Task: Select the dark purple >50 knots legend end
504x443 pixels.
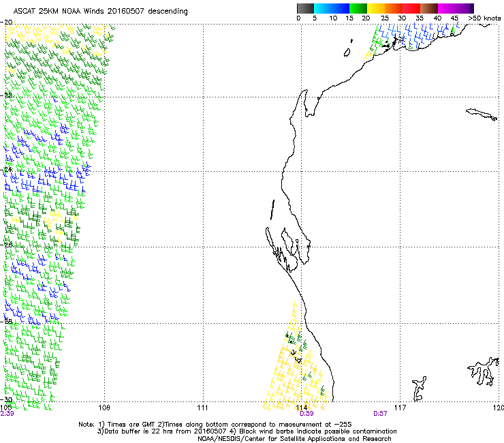Action: [x=471, y=8]
